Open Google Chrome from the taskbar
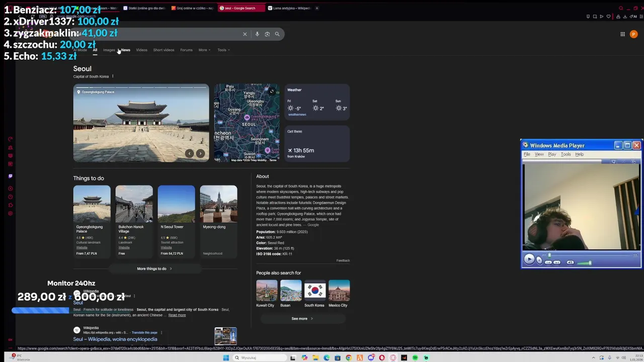Screen dimensions: 644x362 coord(349,357)
